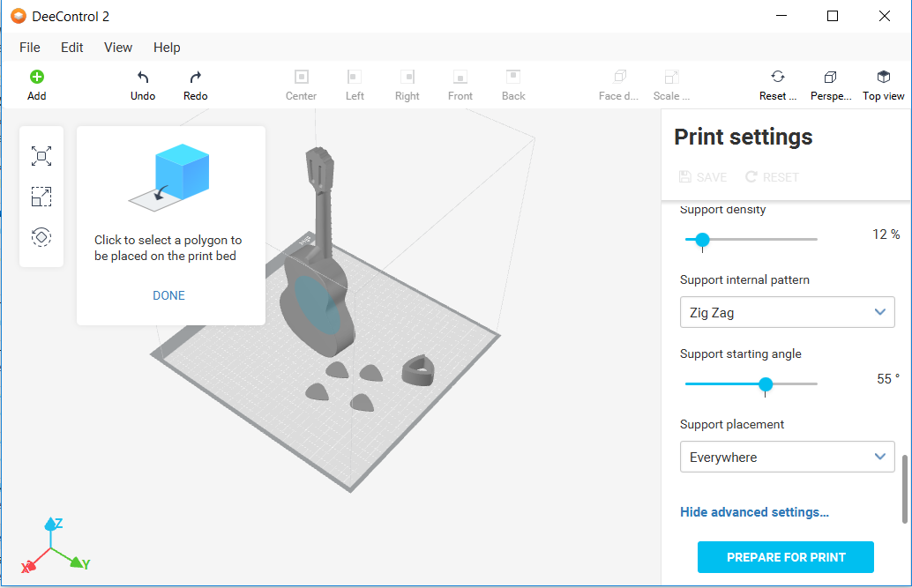Click the PREPARE FOR PRINT button
The height and width of the screenshot is (588, 912).
point(785,557)
